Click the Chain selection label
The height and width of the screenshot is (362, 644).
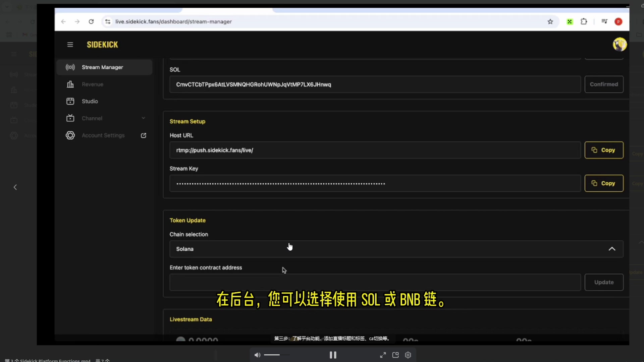189,234
